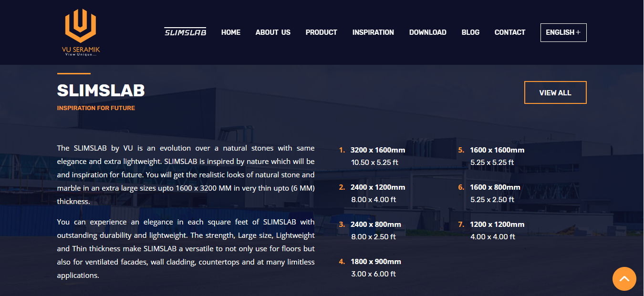Click the View All button
Image resolution: width=644 pixels, height=296 pixels.
click(x=555, y=92)
